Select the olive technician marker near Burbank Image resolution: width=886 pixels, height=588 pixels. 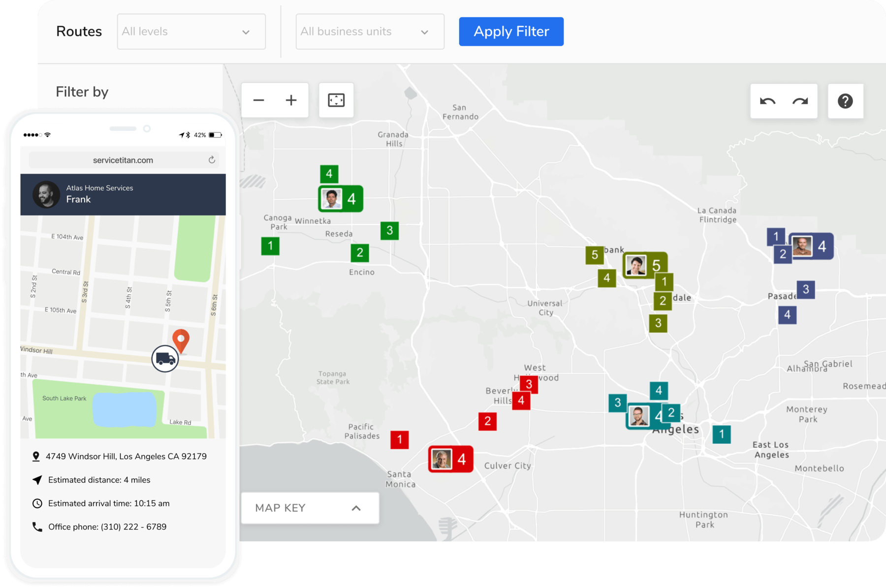(645, 266)
